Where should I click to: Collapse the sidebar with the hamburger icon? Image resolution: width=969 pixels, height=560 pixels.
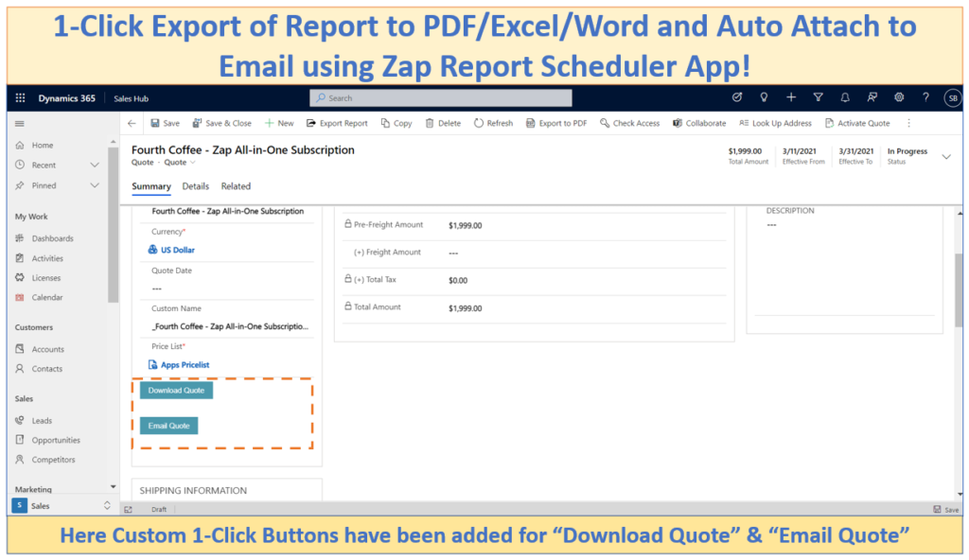(20, 124)
